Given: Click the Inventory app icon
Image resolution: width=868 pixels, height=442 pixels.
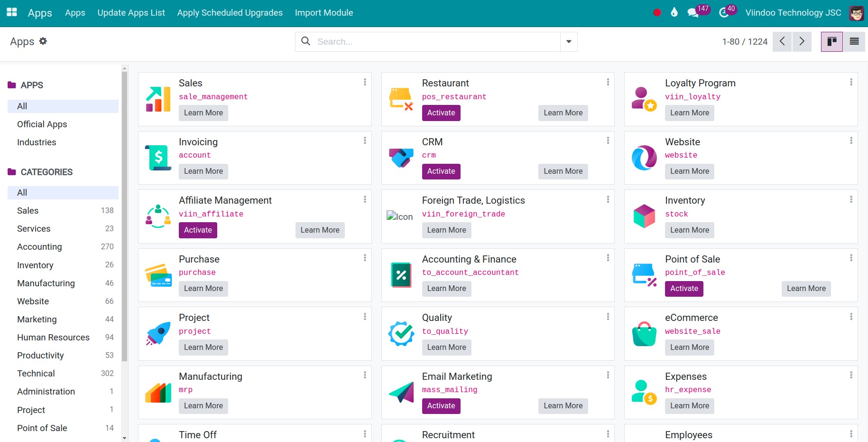Looking at the screenshot, I should point(644,216).
